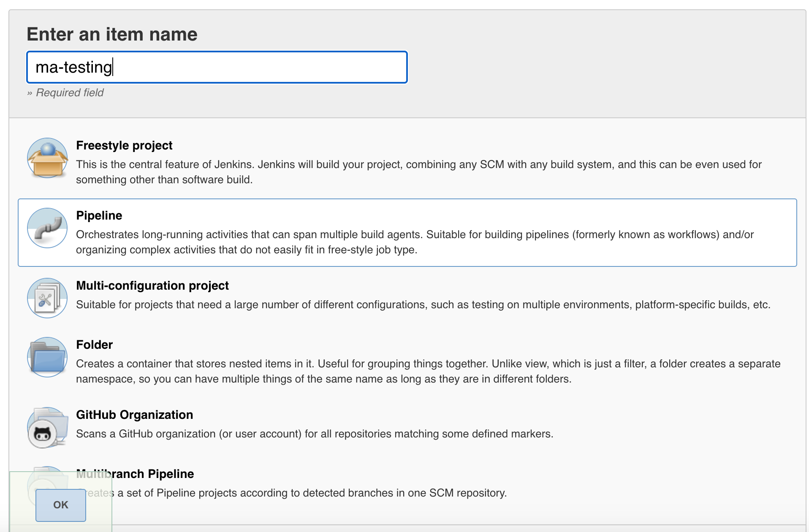Click the item name text field
The height and width of the screenshot is (532, 809).
(217, 68)
